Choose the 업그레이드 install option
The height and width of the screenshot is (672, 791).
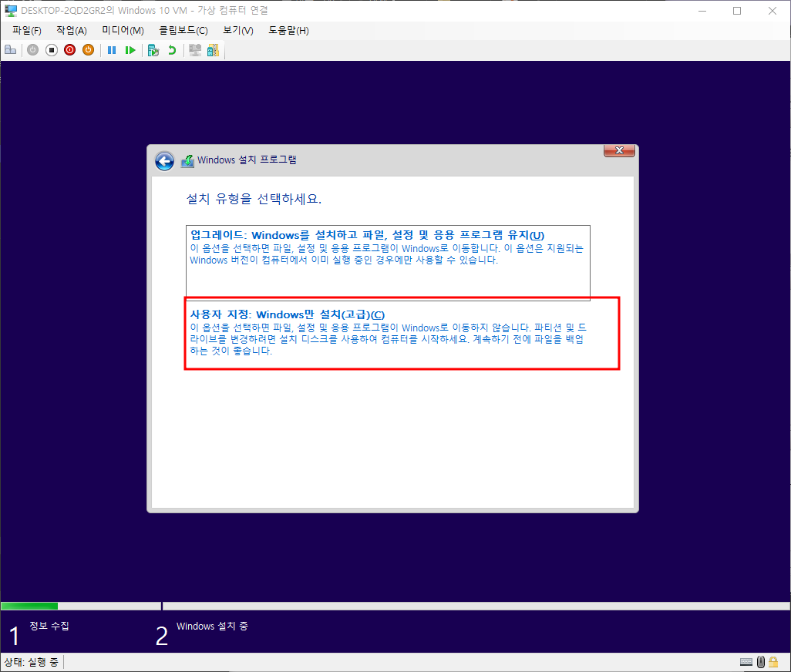tap(388, 262)
